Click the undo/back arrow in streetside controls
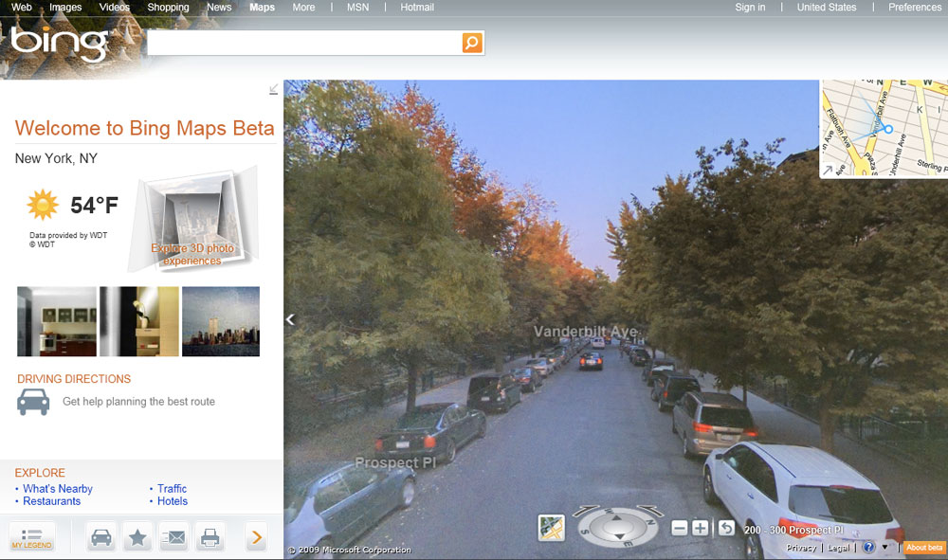This screenshot has width=948, height=560. pyautogui.click(x=727, y=529)
